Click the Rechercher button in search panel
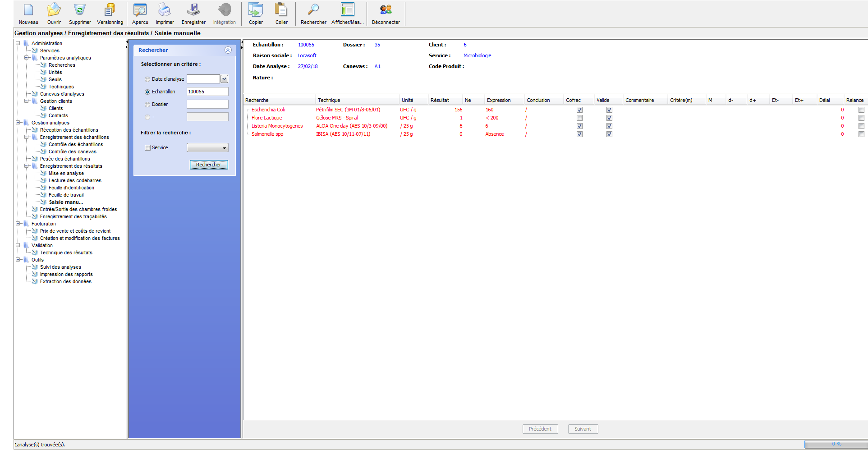 click(209, 165)
